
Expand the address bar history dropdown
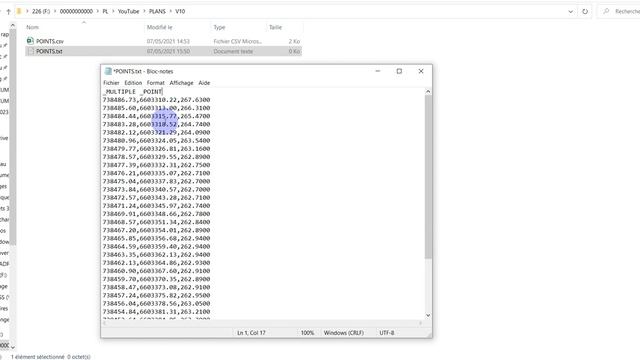pos(571,11)
